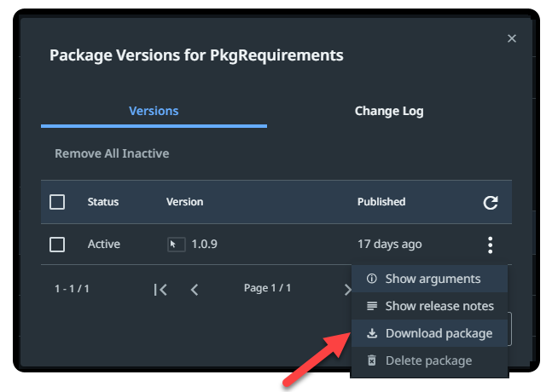
Task: Choose Show arguments from the context menu
Action: tap(432, 279)
